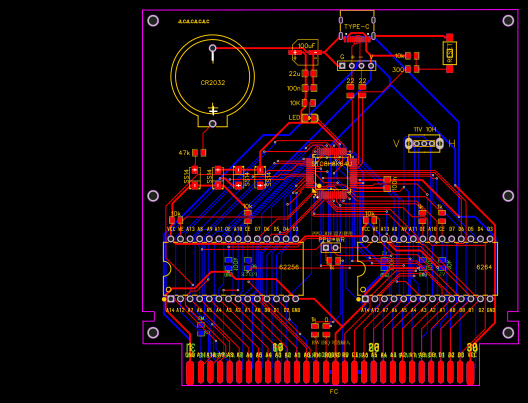Click the LED component pads
The height and width of the screenshot is (403, 528).
pyautogui.click(x=310, y=118)
